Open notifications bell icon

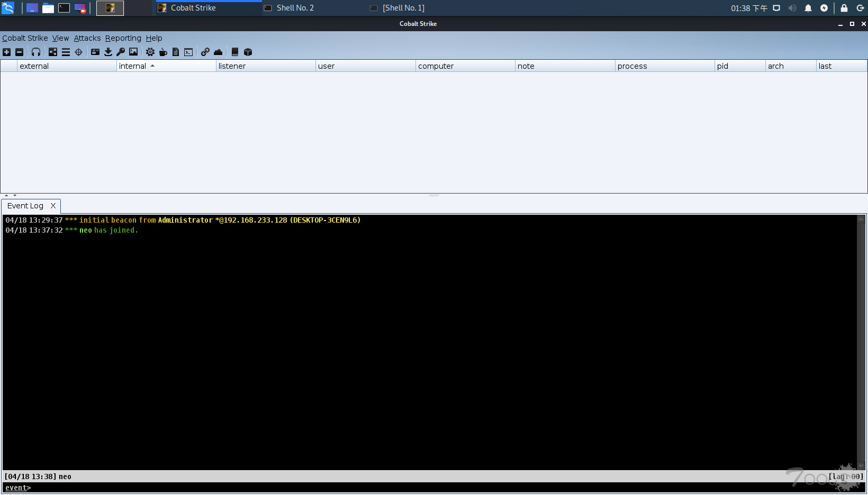[x=808, y=8]
